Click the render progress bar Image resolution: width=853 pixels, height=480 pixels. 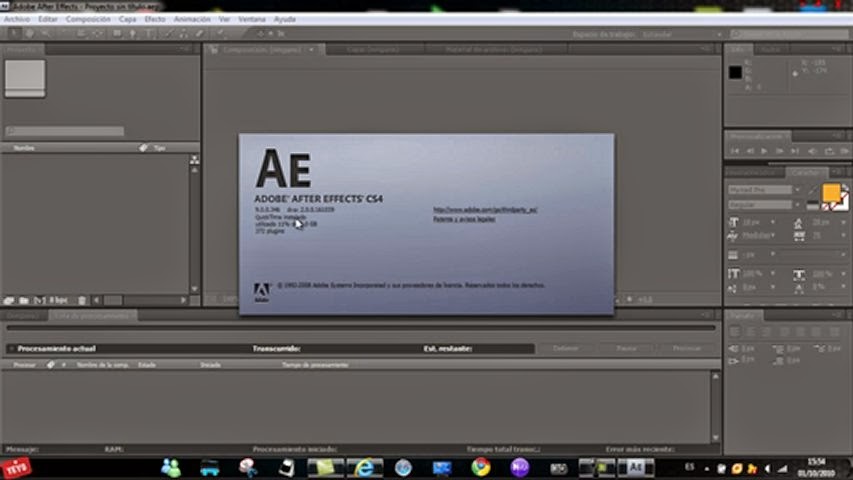[360, 328]
